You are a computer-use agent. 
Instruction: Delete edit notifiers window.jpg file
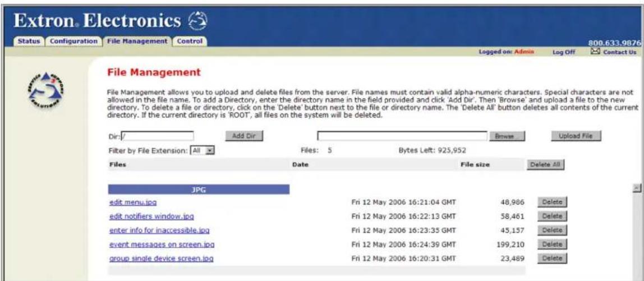[552, 216]
